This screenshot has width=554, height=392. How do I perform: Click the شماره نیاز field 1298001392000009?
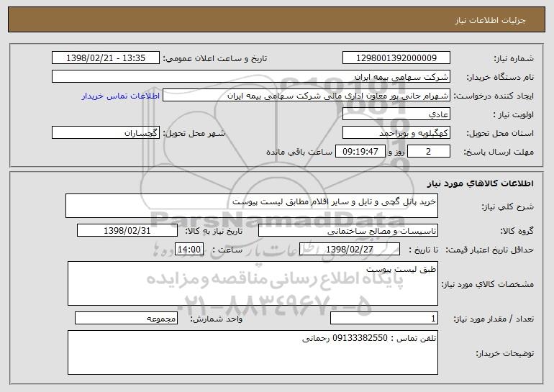tap(396, 58)
